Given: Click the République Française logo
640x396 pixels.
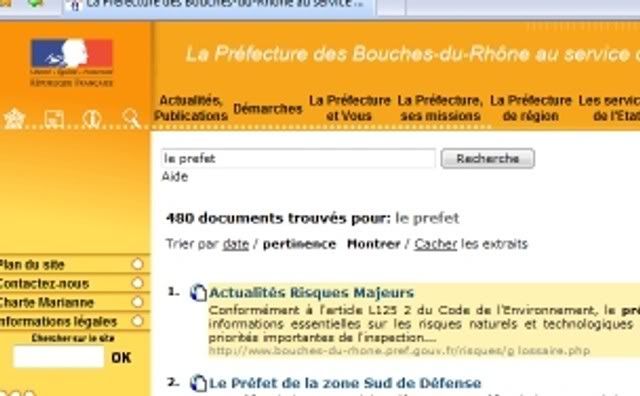Looking at the screenshot, I should pos(71,62).
